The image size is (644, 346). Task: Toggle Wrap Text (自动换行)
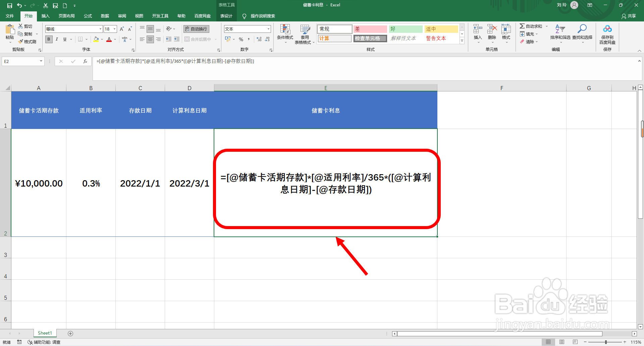[196, 29]
